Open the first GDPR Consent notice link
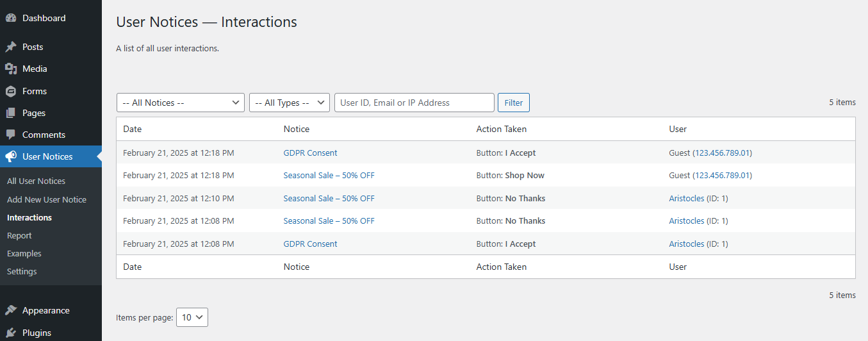Image resolution: width=868 pixels, height=341 pixels. [x=310, y=153]
